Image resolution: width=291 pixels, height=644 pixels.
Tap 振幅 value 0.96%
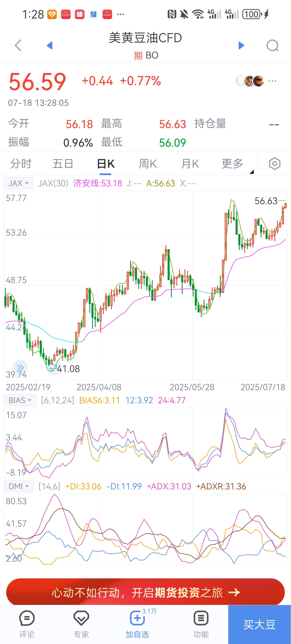pos(78,143)
